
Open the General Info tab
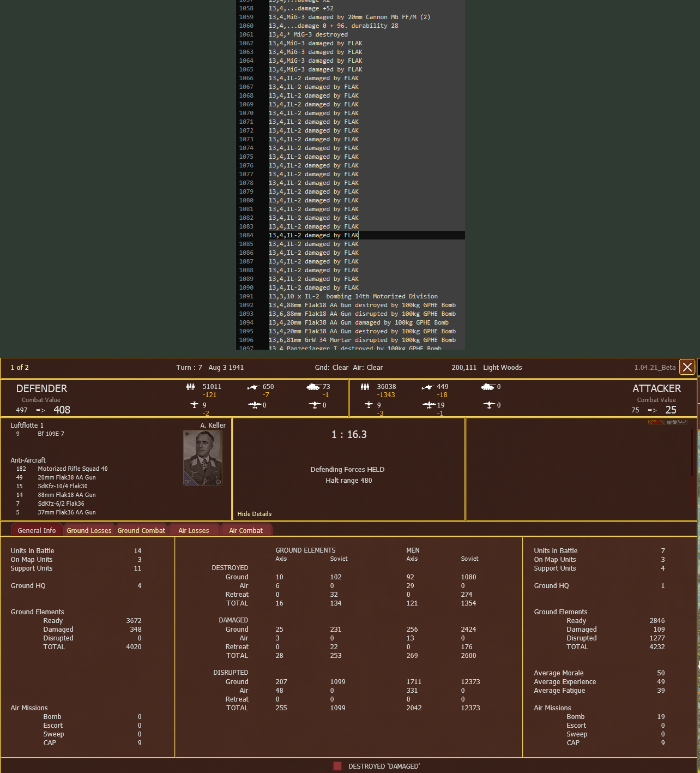click(37, 530)
